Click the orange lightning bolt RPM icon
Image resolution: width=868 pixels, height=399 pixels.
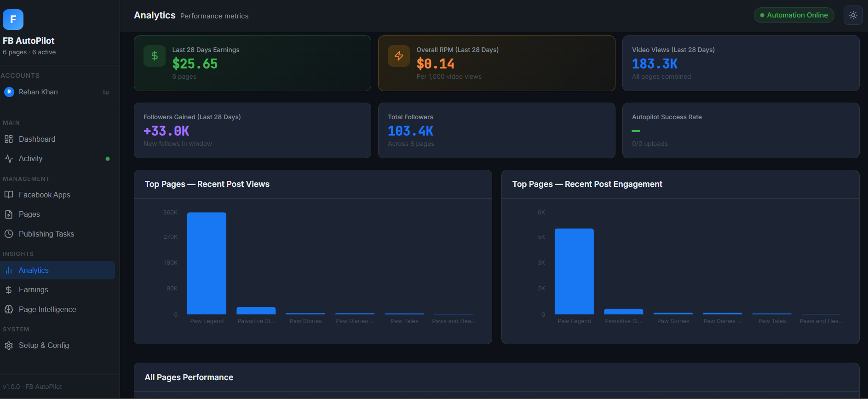click(399, 56)
